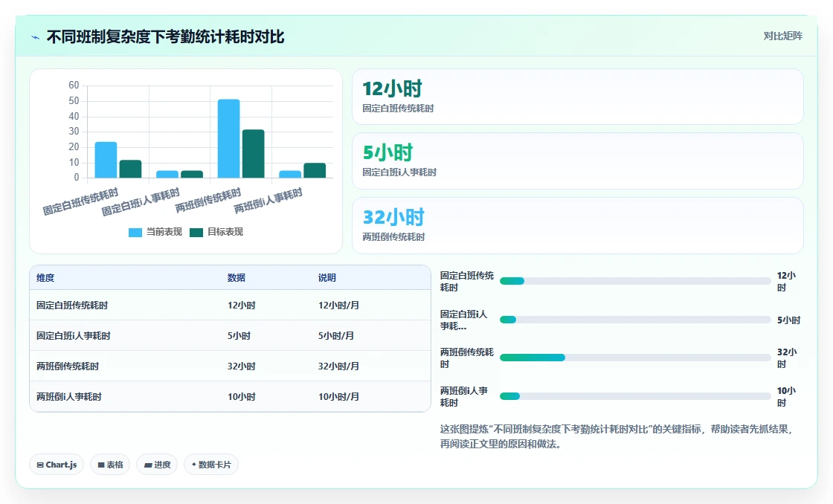Screen dimensions: 833x504
Task: Click the 两班倒传统耗时 progress bar
Action: pyautogui.click(x=635, y=358)
